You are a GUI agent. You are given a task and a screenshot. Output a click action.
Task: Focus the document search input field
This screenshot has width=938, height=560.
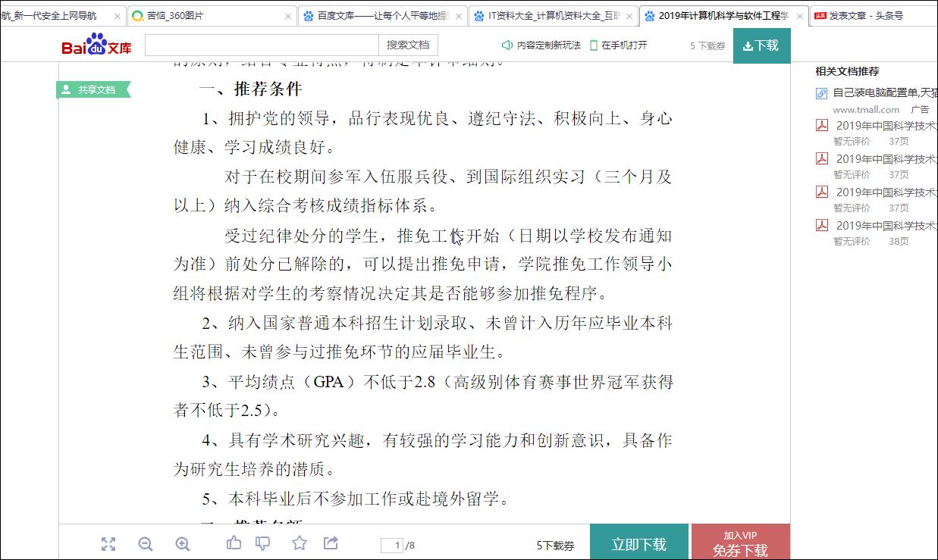tap(261, 45)
